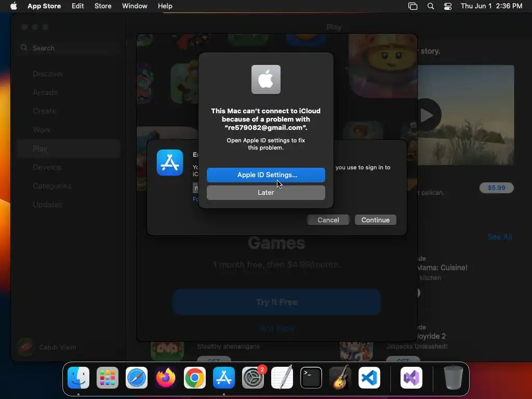This screenshot has height=399, width=532.
Task: Open the App Store menu
Action: tap(44, 6)
